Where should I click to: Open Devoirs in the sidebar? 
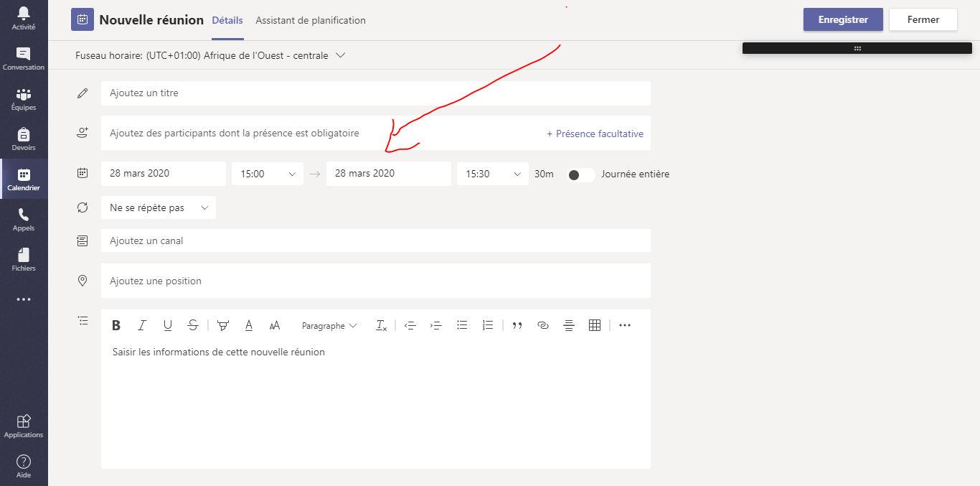click(24, 139)
